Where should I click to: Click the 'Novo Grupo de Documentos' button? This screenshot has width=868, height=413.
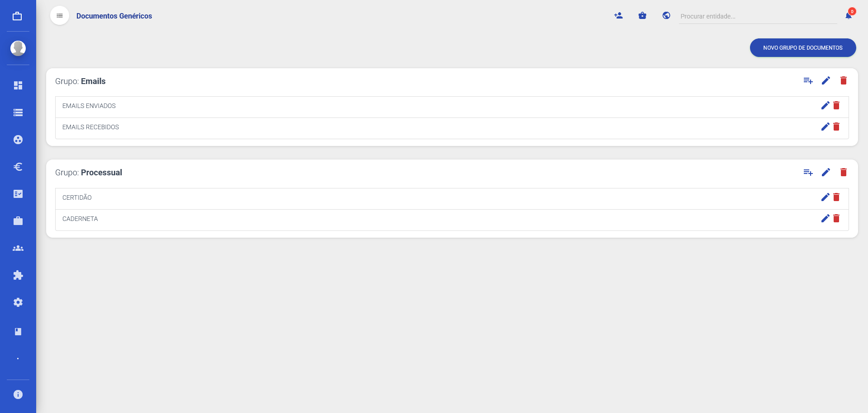(x=802, y=48)
